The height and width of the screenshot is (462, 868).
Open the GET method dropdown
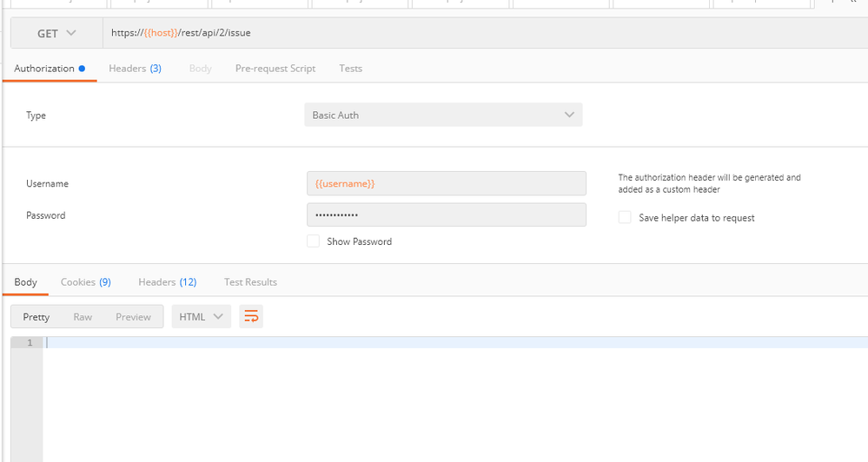coord(56,33)
